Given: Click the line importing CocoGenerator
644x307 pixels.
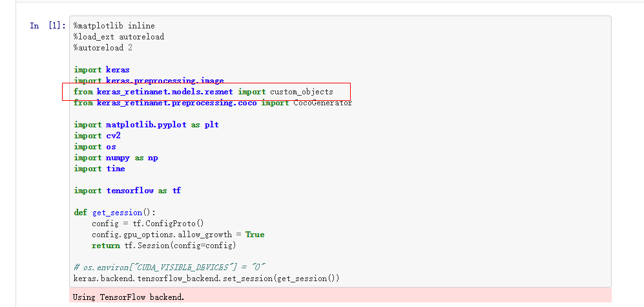Looking at the screenshot, I should click(213, 103).
